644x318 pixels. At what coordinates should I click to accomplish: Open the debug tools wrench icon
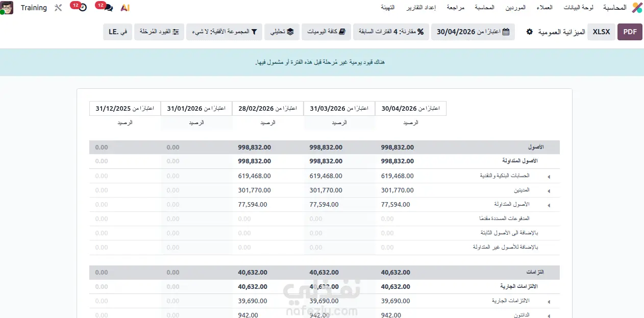pos(58,8)
